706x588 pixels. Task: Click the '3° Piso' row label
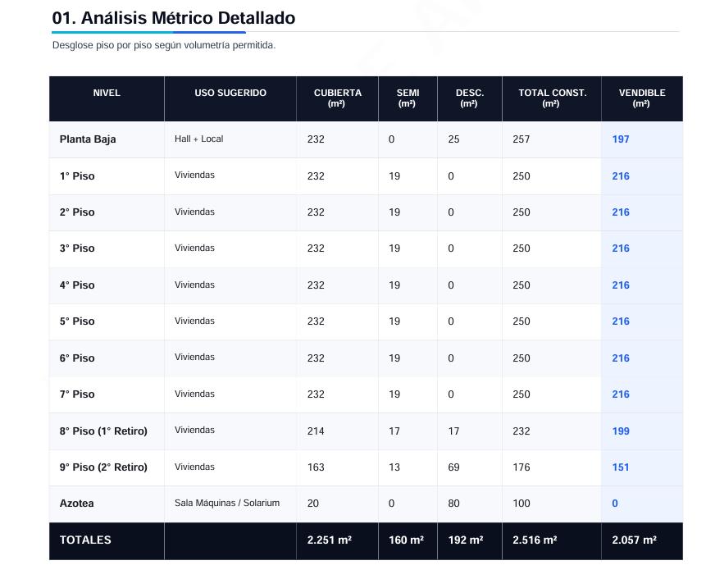[77, 248]
